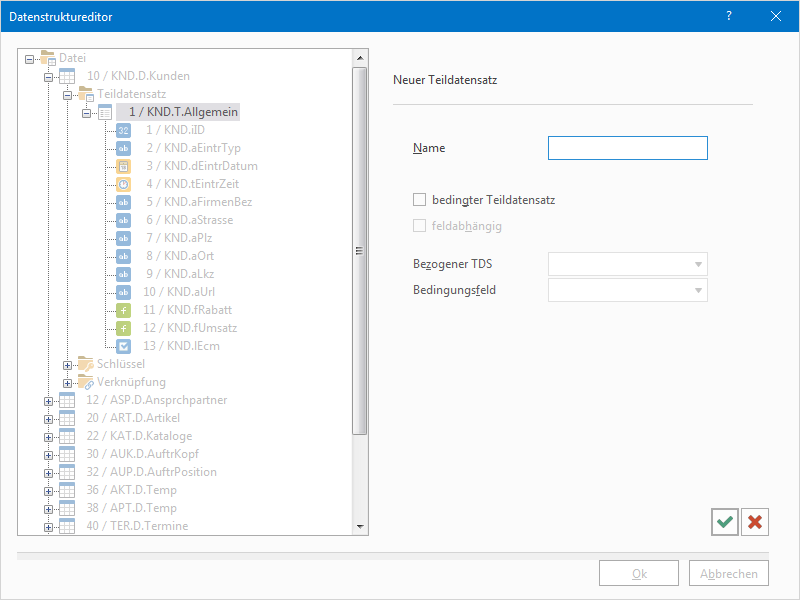
Task: Click the integer type icon for KND.iID
Action: [123, 130]
